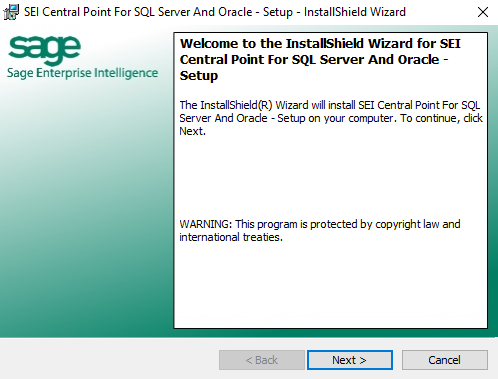Close the InstallShield Wizard window

point(483,12)
